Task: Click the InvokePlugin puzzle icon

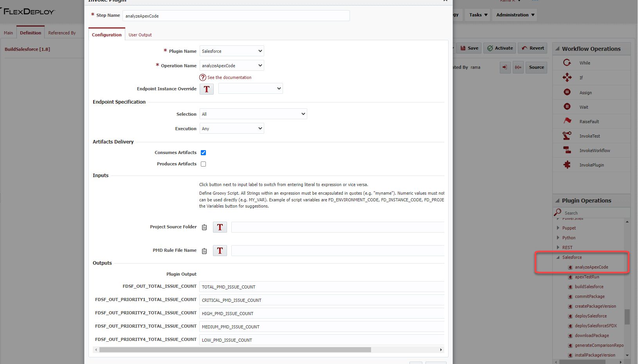Action: tap(567, 165)
